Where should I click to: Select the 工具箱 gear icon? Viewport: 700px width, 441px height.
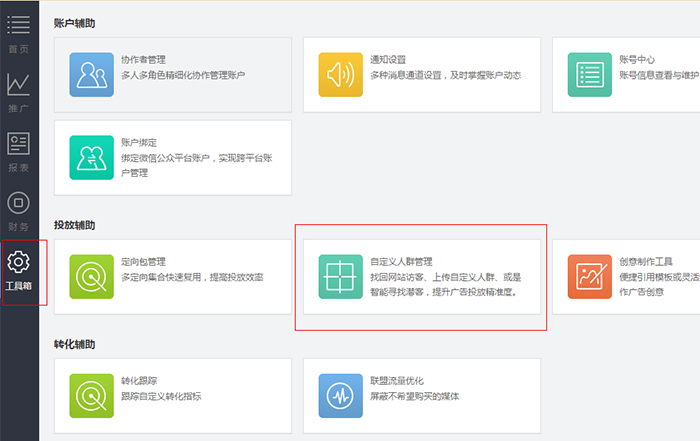18,262
